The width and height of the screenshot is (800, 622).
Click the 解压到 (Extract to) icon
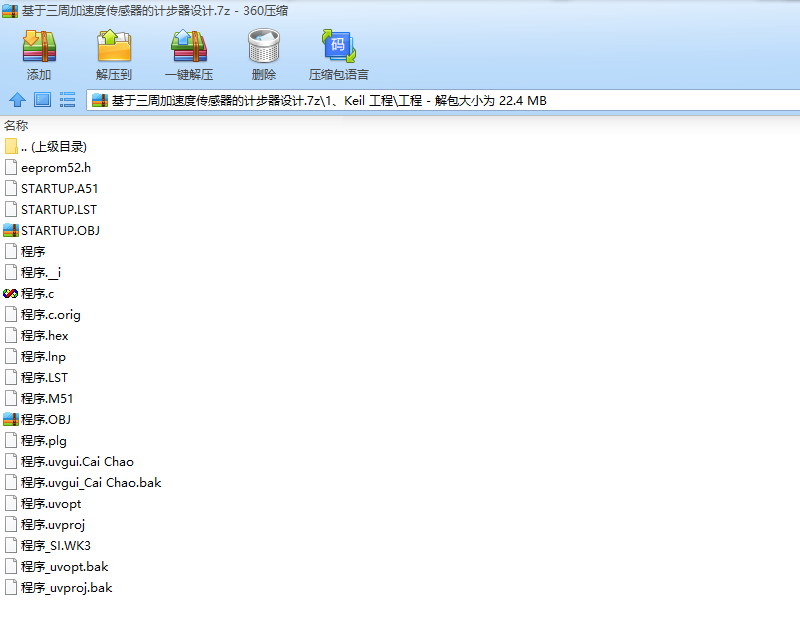coord(114,46)
